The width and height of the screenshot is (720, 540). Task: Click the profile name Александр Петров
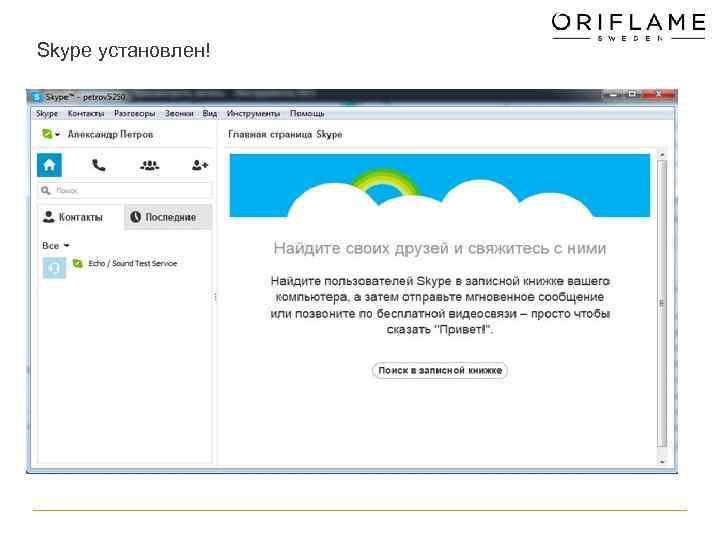(x=110, y=134)
